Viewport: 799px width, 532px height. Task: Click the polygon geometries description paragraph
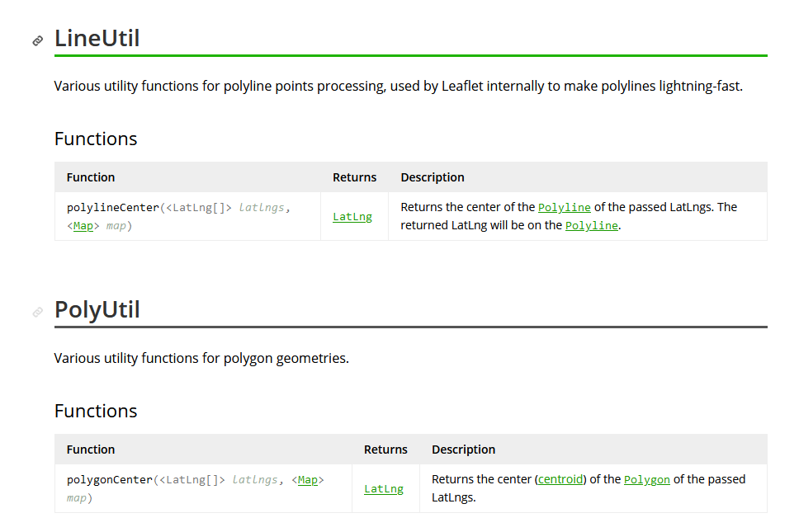pos(201,359)
